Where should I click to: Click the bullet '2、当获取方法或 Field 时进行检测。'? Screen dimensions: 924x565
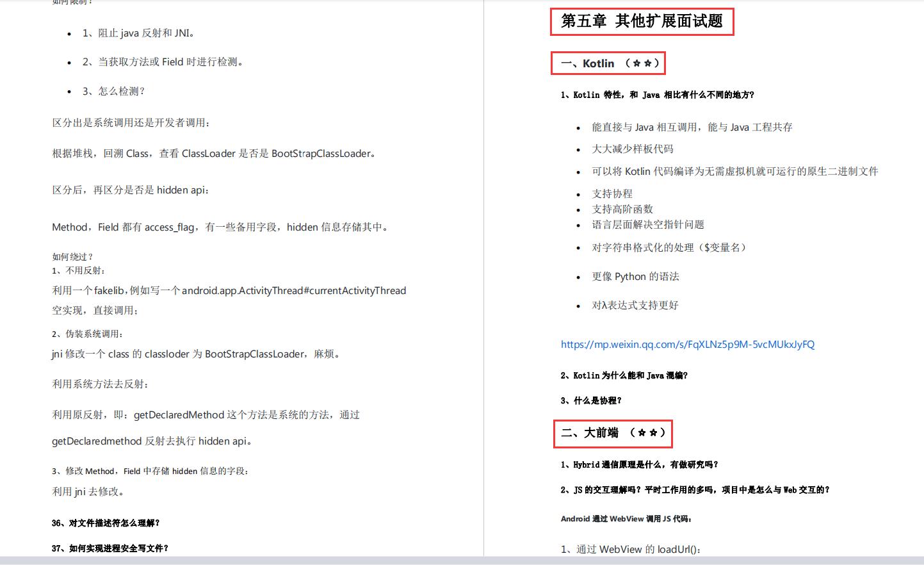163,62
